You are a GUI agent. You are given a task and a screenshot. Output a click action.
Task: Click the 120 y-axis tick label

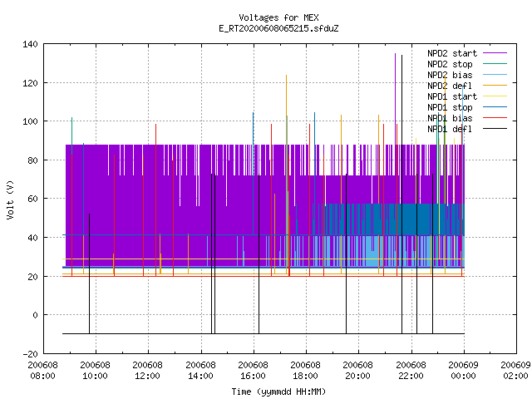pos(30,83)
